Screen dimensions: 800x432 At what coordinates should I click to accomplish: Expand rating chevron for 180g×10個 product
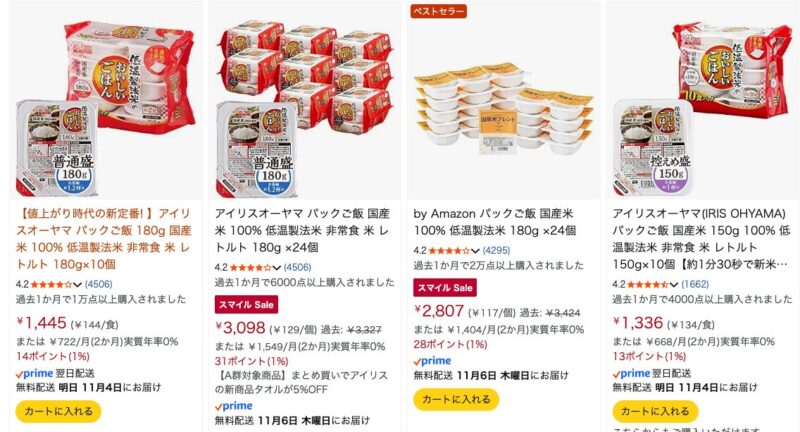[x=78, y=285]
